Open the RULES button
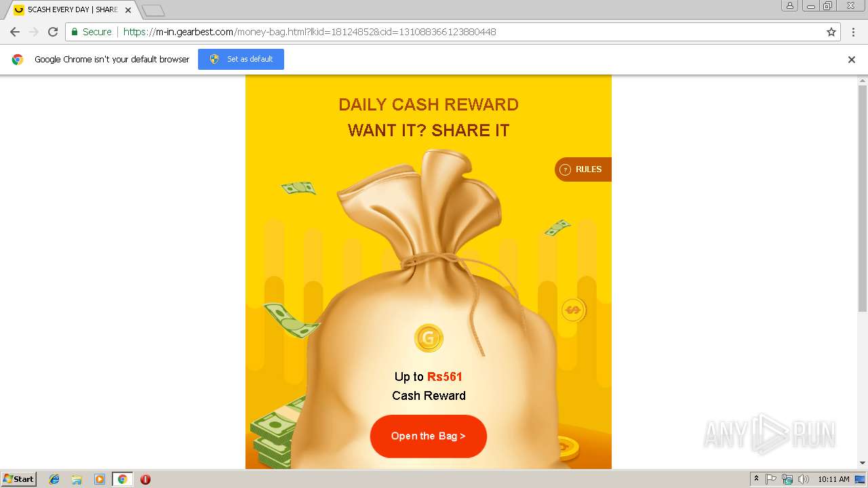The width and height of the screenshot is (868, 488). (x=583, y=169)
